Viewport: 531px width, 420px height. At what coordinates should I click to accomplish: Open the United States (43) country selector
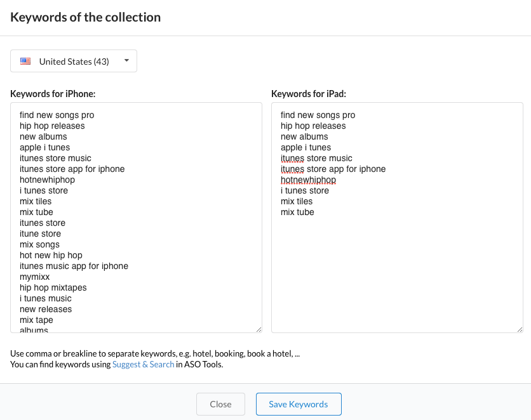click(74, 62)
